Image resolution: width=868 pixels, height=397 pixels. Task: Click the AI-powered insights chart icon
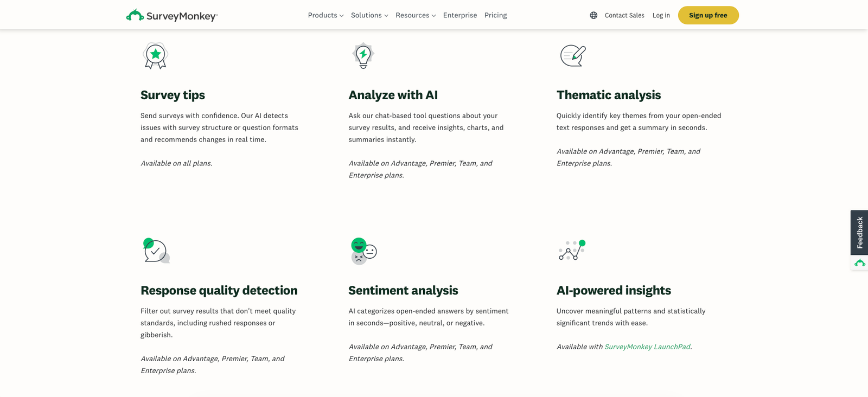click(572, 250)
